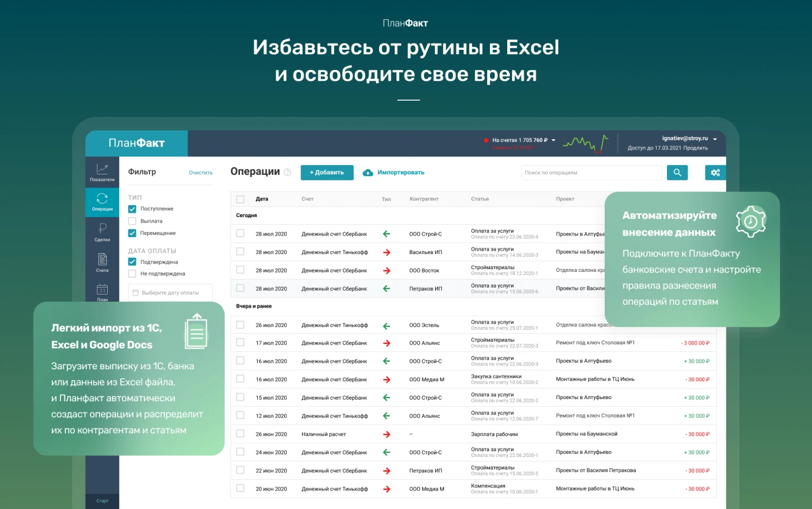
Task: Expand the На счетах balance dropdown
Action: [553, 140]
